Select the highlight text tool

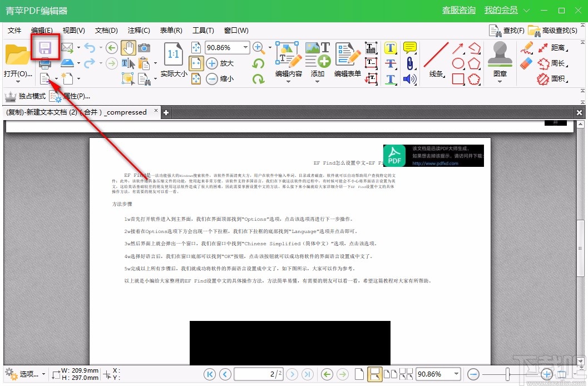[x=391, y=48]
